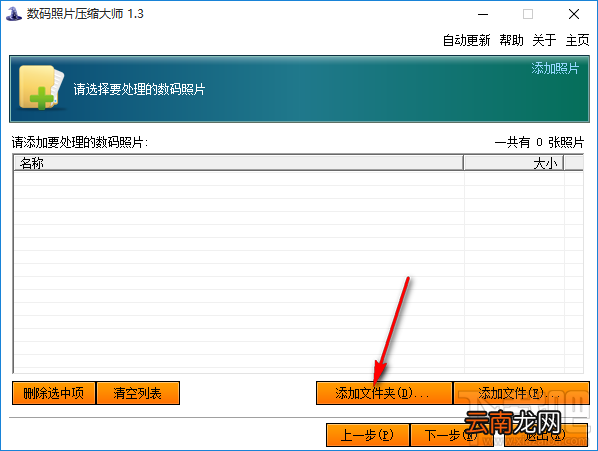The width and height of the screenshot is (598, 451).
Task: Close the 数码照片压缩大师 window
Action: pyautogui.click(x=574, y=14)
